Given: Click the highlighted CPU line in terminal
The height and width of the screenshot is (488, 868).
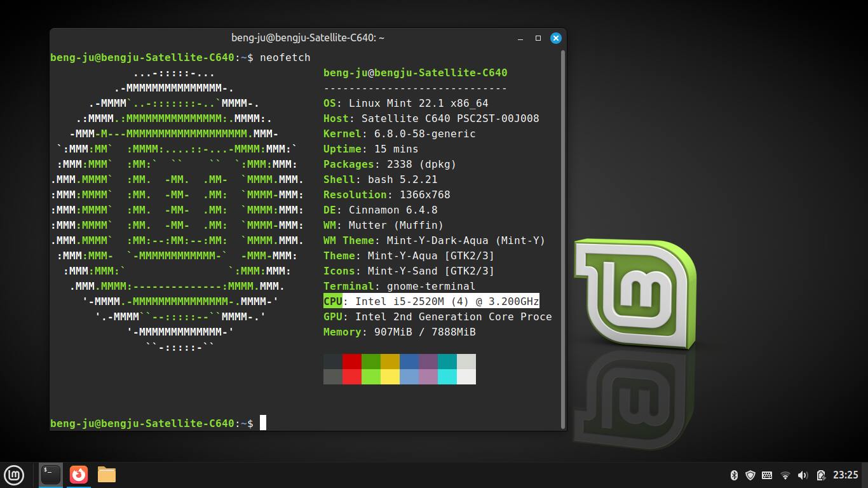Looking at the screenshot, I should (431, 301).
